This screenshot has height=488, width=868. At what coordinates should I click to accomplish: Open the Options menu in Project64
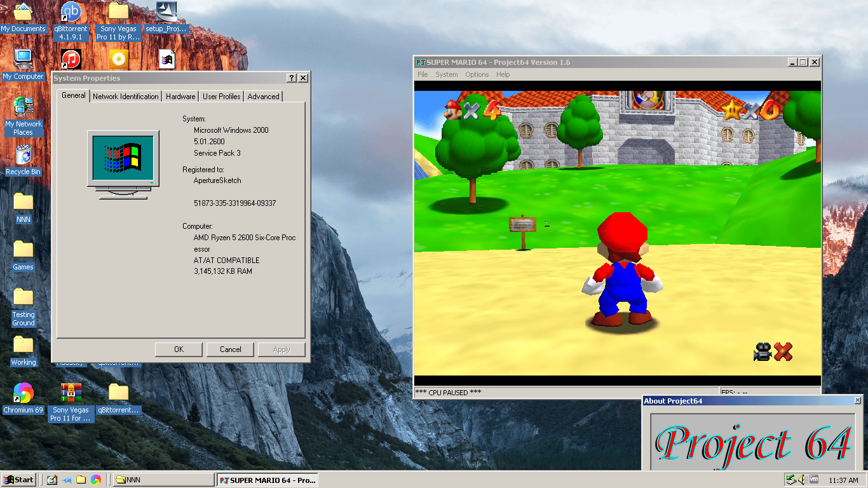(x=477, y=74)
